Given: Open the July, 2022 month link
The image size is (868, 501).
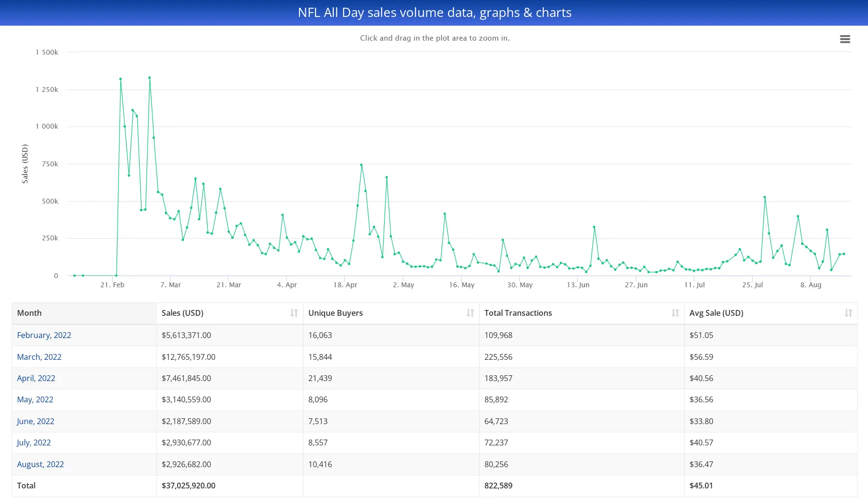Looking at the screenshot, I should pos(33,442).
